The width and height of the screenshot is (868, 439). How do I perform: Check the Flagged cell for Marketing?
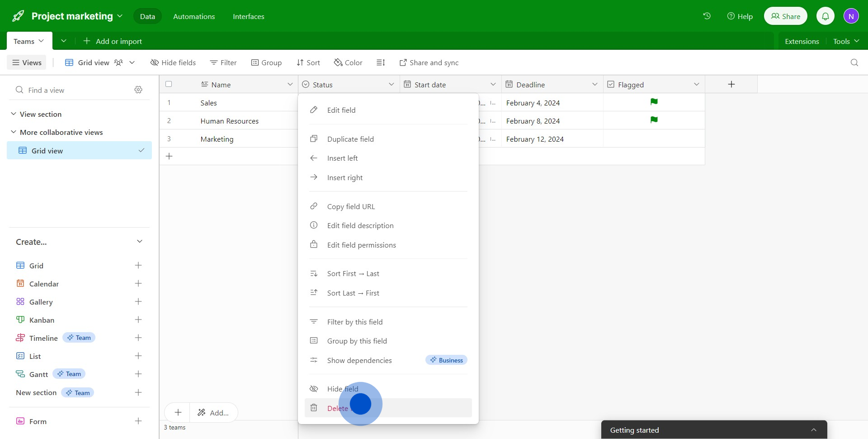click(654, 139)
